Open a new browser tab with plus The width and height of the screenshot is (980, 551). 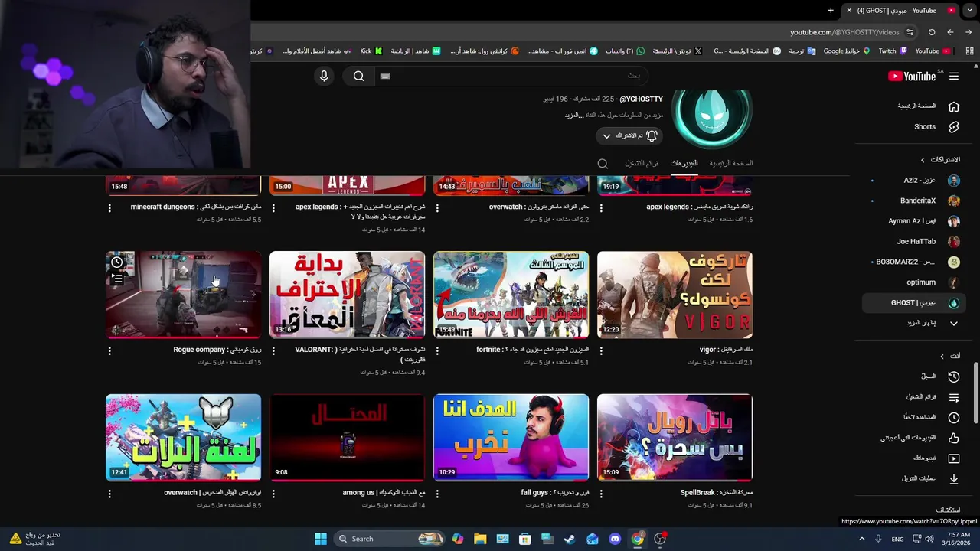coord(831,11)
